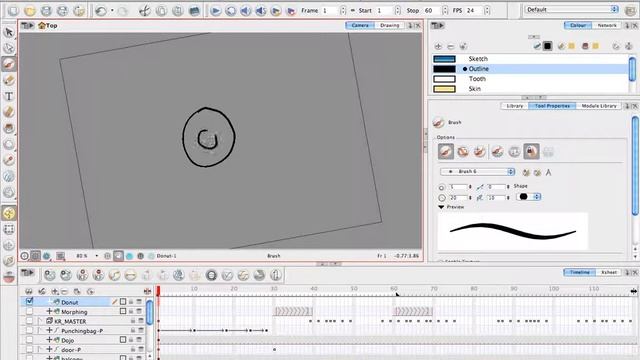Click the Cut scissors icon
Image resolution: width=640 pixels, height=360 pixels.
pos(144,11)
